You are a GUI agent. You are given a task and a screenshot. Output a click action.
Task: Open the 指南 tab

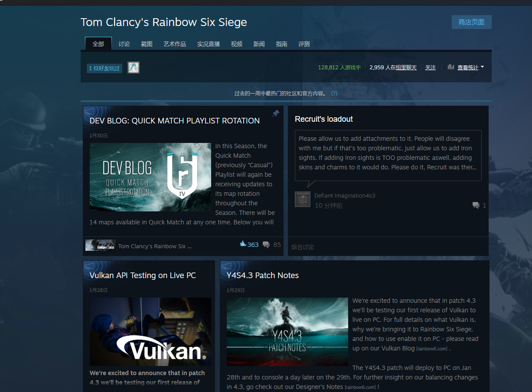click(282, 44)
